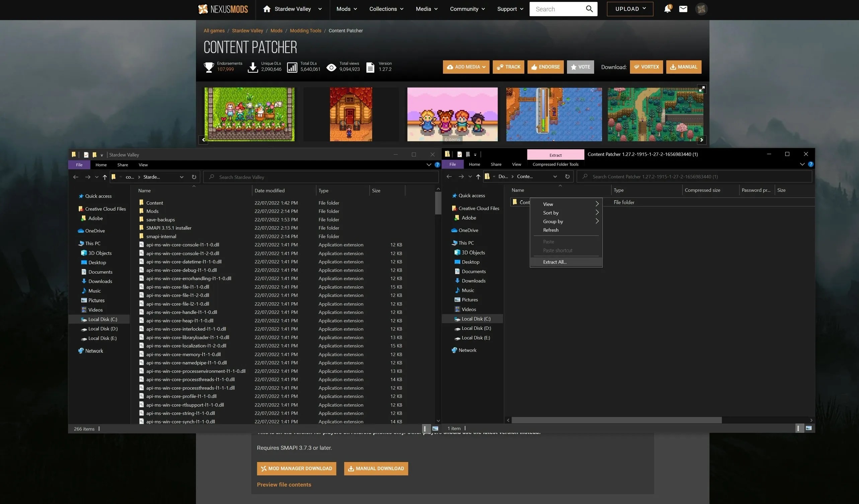Expand the address bar dropdown next to Starde...
859x504 pixels.
182,177
